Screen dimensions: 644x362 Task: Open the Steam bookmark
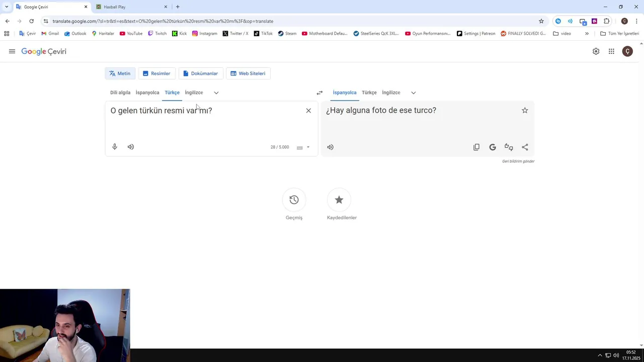[287, 34]
